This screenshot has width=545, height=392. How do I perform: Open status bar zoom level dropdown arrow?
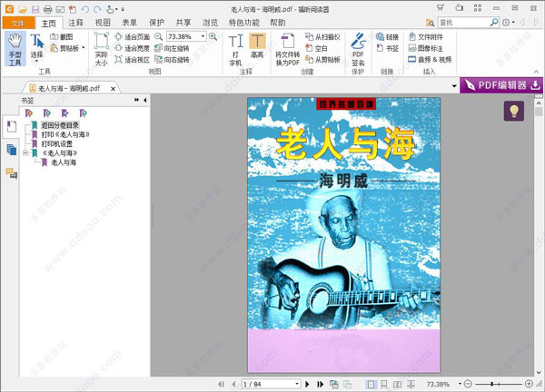pos(460,384)
